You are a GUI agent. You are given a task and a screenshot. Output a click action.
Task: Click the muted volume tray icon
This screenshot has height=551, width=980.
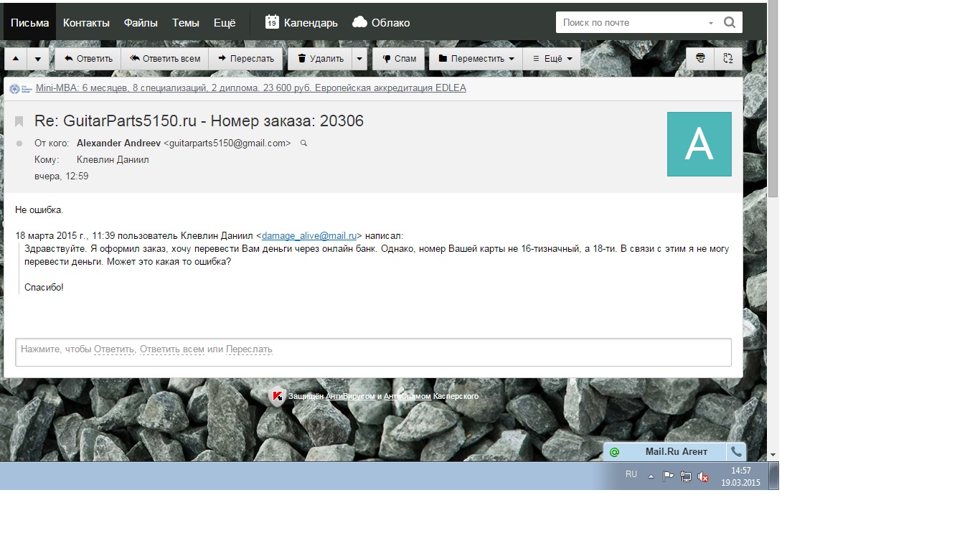pyautogui.click(x=703, y=476)
